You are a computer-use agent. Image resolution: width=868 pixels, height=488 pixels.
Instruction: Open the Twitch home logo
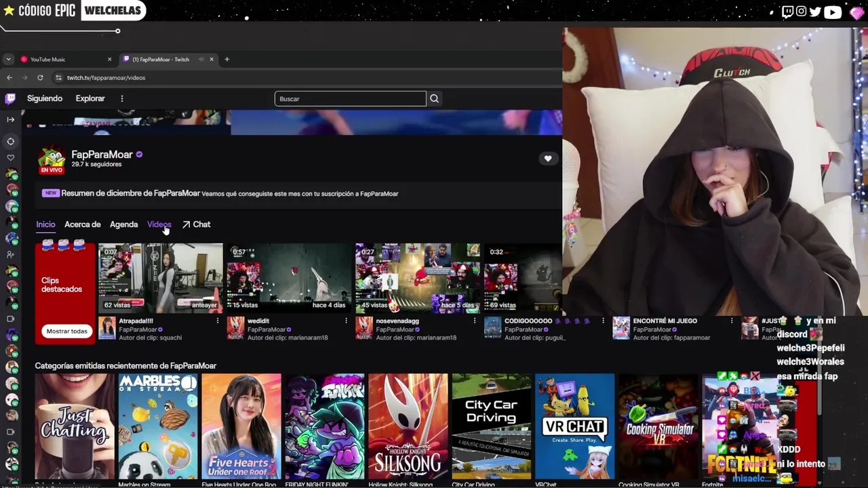(x=10, y=99)
